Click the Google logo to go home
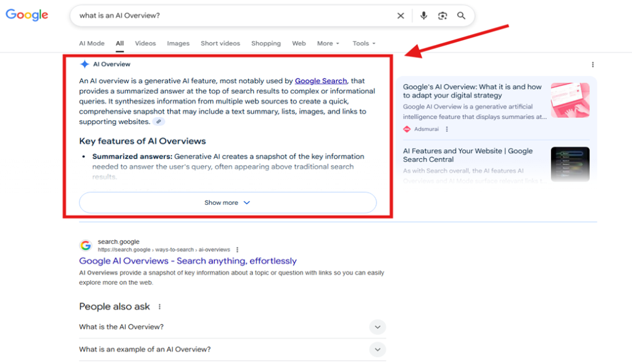This screenshot has height=364, width=632. coord(27,15)
